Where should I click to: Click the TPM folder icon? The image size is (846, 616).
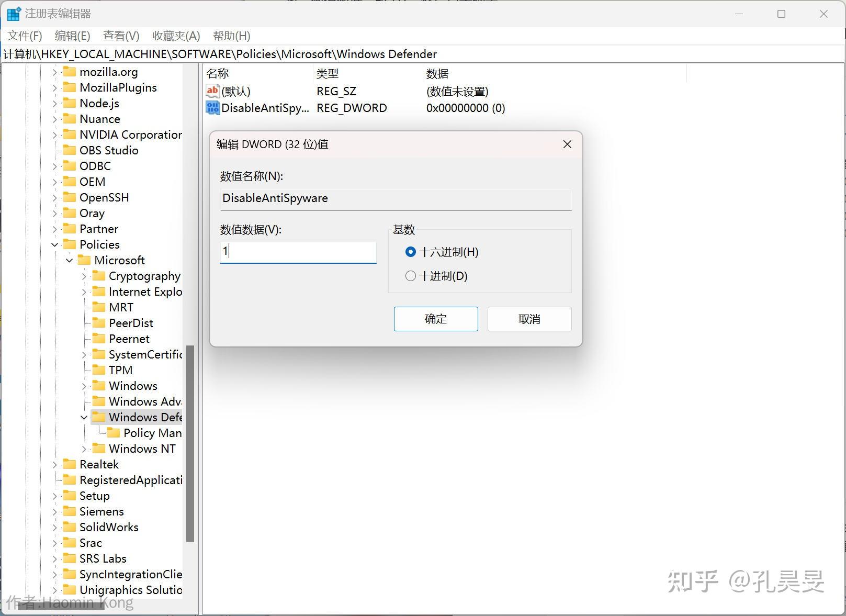tap(98, 370)
